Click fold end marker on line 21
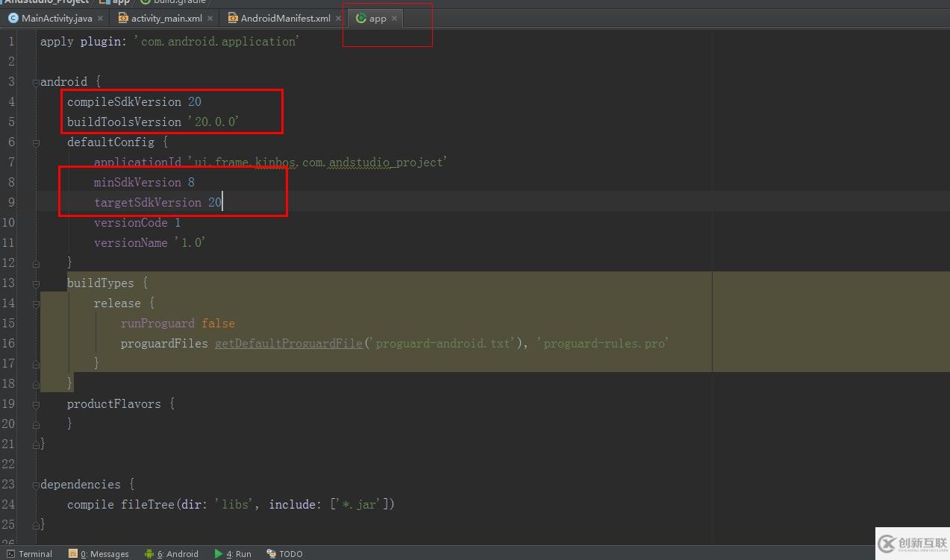 click(36, 444)
